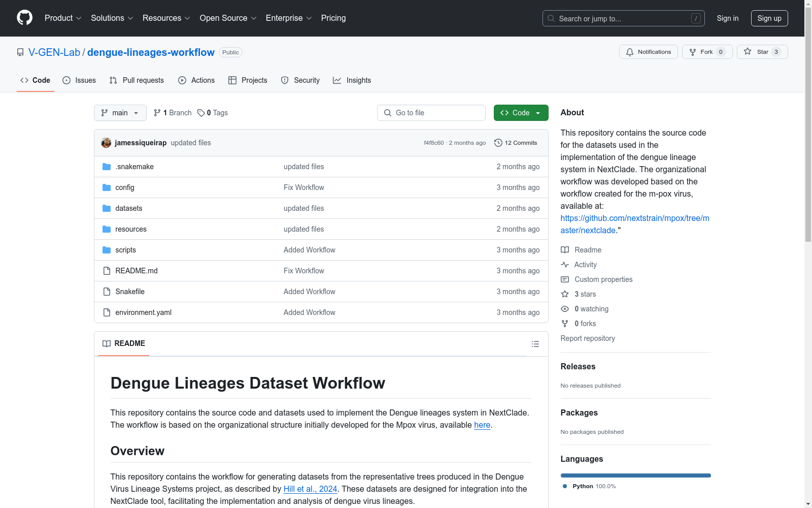The image size is (812, 508).
Task: Click the search magnifier icon in header
Action: [x=551, y=18]
